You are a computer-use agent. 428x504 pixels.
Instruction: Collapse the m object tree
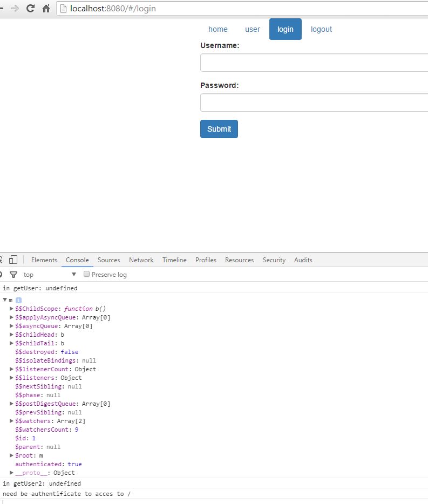[5, 299]
